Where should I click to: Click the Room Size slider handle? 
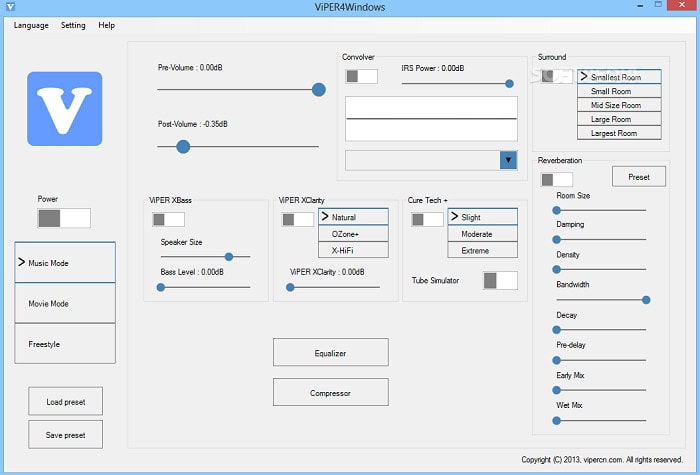(557, 210)
